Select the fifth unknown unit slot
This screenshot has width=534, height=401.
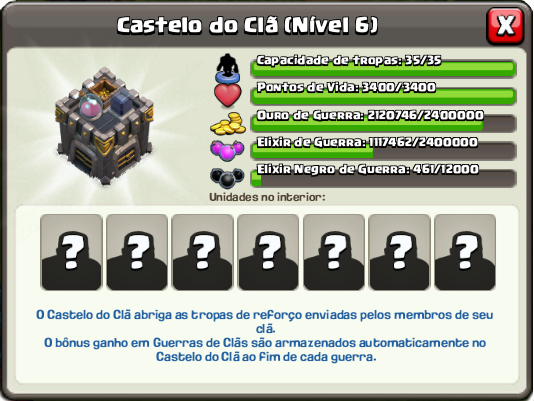click(334, 252)
